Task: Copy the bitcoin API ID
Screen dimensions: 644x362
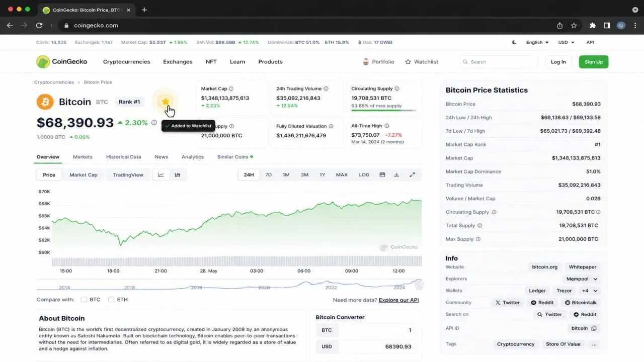Action: [594, 328]
